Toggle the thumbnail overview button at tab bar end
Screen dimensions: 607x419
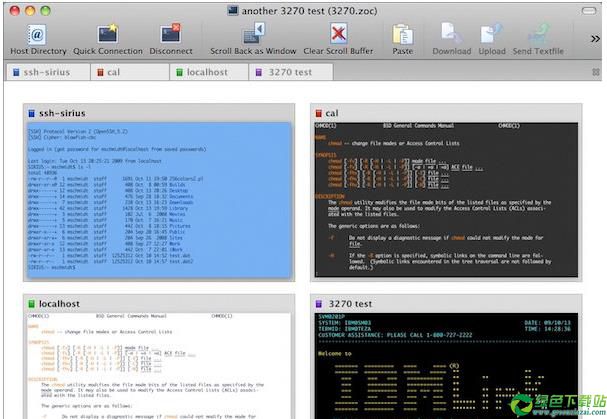coord(596,72)
